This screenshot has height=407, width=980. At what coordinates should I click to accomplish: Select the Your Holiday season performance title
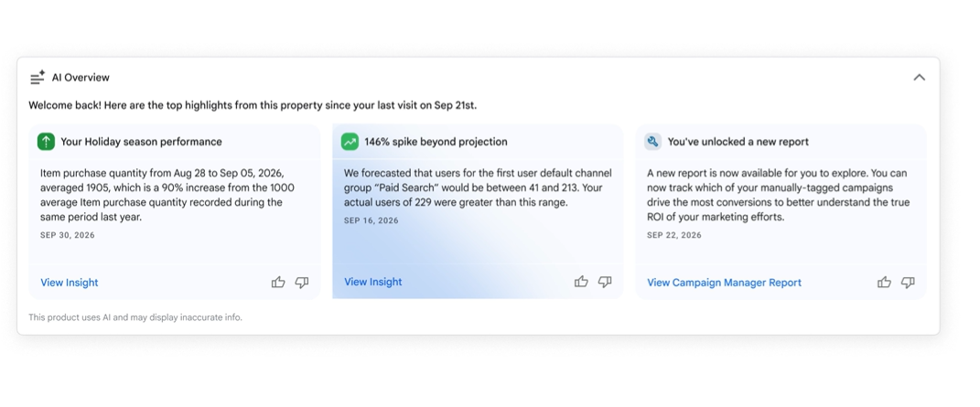coord(141,142)
